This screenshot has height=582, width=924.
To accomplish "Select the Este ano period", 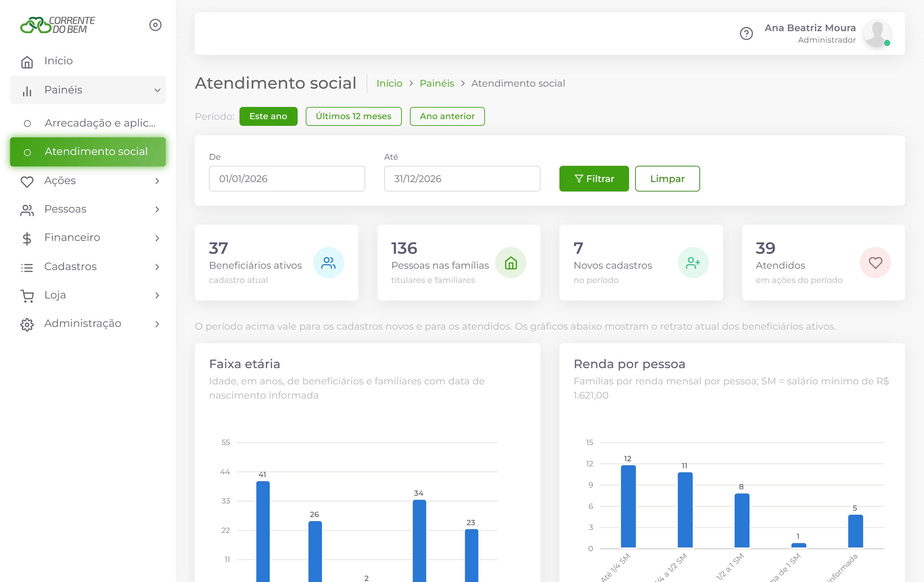I will 268,116.
